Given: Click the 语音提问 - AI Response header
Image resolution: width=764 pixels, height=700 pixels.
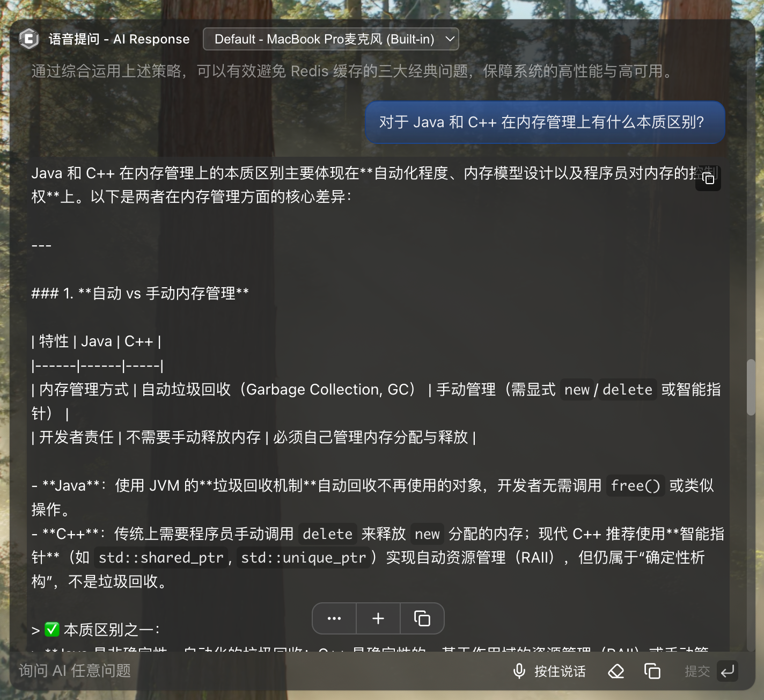Looking at the screenshot, I should pyautogui.click(x=119, y=39).
